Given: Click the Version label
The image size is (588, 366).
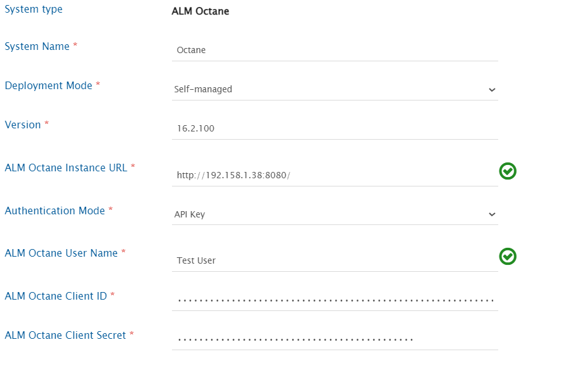Looking at the screenshot, I should [x=23, y=125].
